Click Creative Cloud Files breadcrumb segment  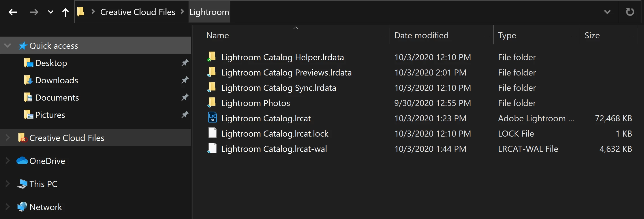point(138,12)
